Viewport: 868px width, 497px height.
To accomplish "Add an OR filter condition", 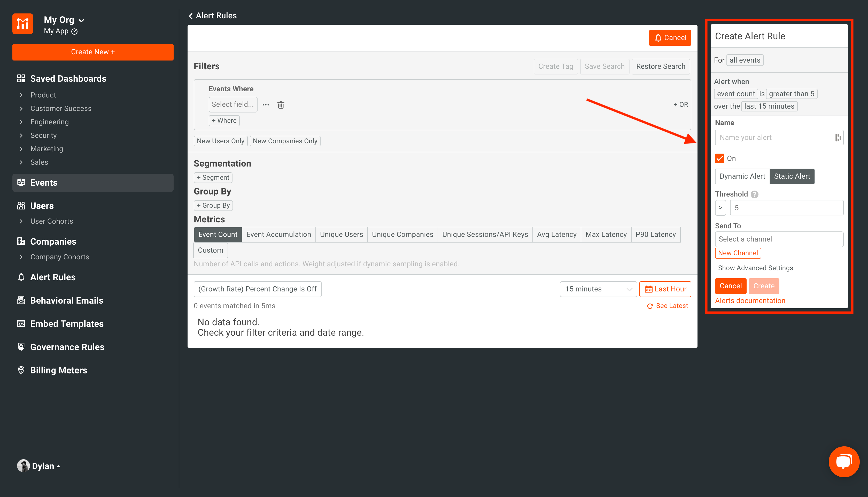I will [x=681, y=104].
